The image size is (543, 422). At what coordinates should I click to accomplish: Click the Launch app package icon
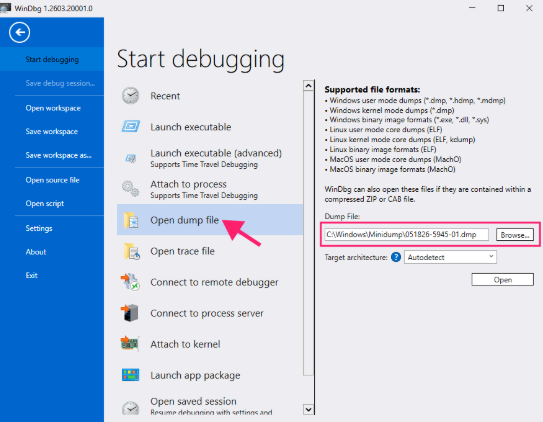coord(131,375)
